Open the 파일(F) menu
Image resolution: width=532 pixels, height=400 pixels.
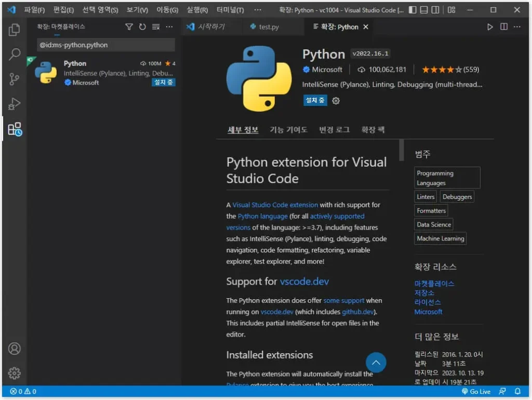34,10
